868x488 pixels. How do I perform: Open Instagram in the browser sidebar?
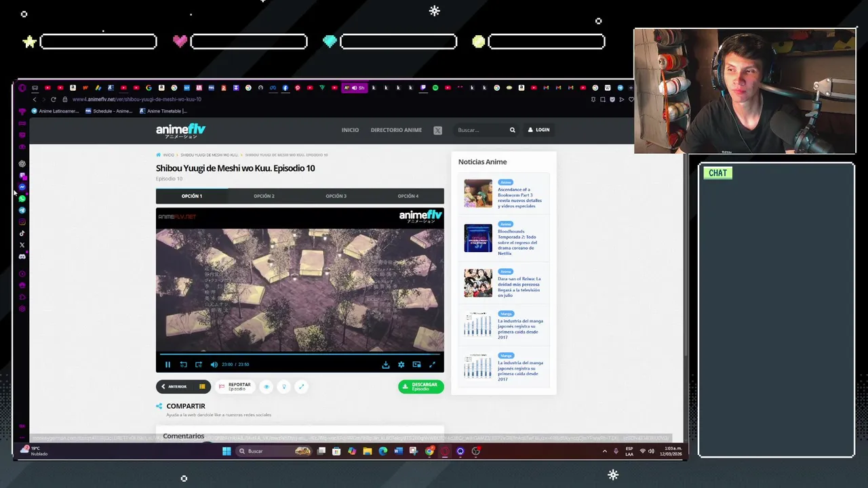pos(22,222)
